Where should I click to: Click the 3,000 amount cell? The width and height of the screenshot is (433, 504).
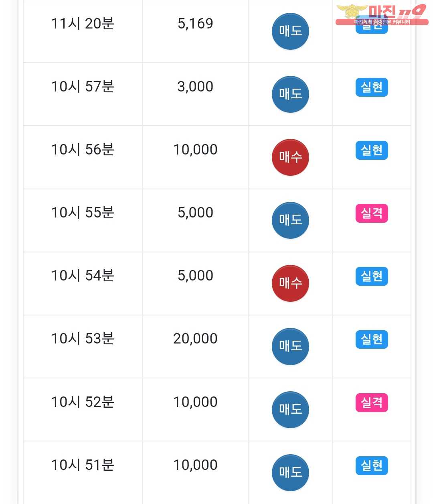pyautogui.click(x=195, y=87)
